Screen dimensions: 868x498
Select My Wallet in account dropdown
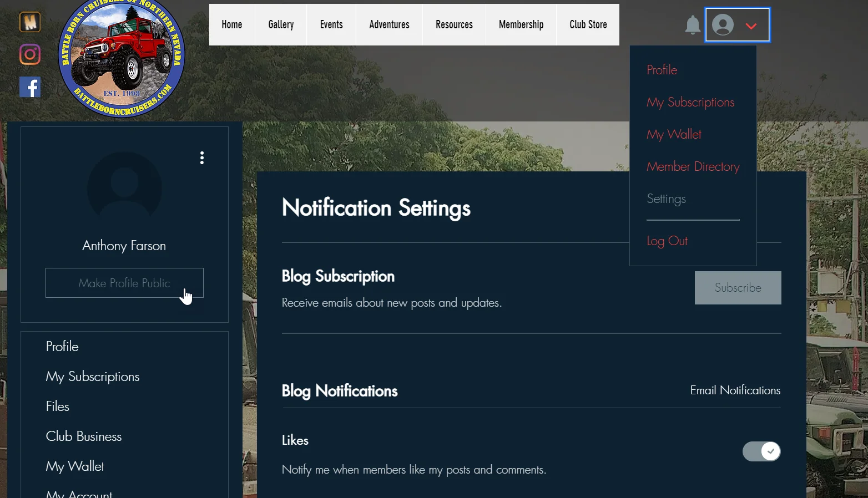(x=674, y=135)
